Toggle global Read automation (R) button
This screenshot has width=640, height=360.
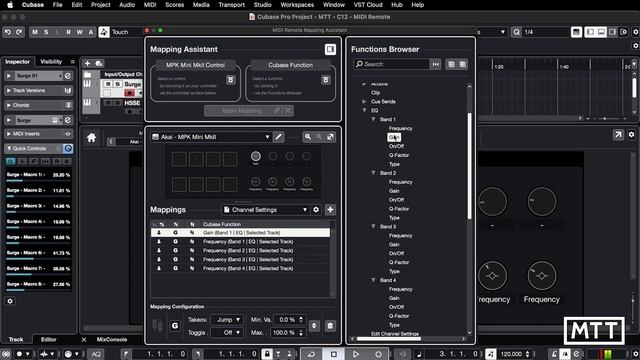69,32
